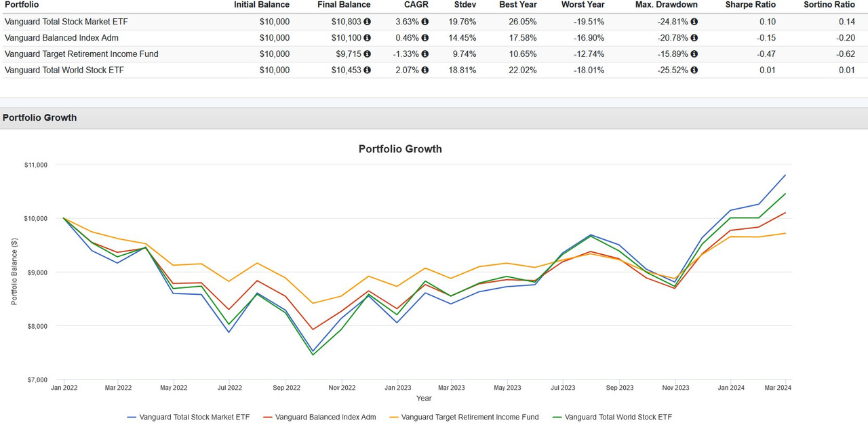Click the Year x-axis title
868x427 pixels.
(424, 398)
